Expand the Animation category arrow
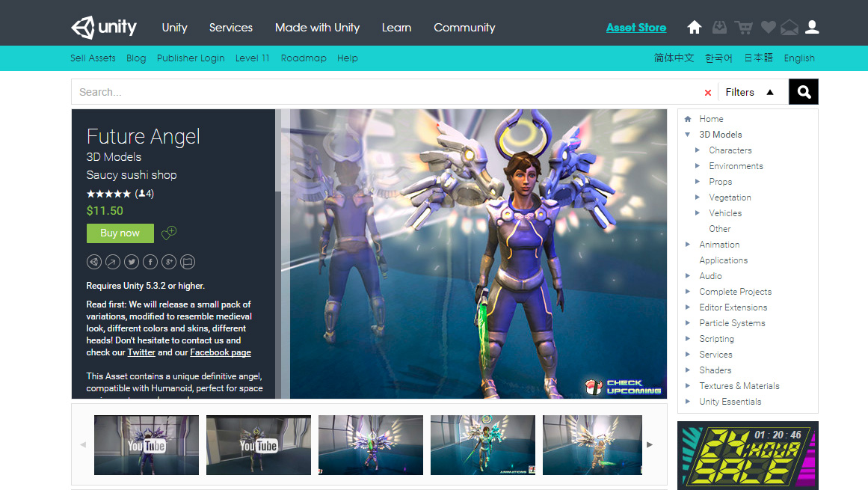This screenshot has height=490, width=868. click(x=688, y=244)
